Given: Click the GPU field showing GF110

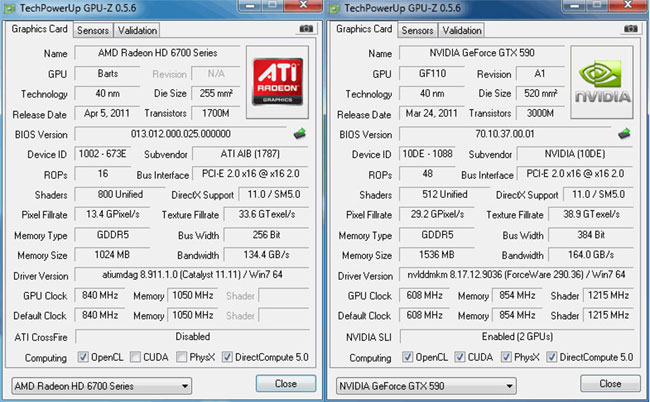Looking at the screenshot, I should 432,74.
